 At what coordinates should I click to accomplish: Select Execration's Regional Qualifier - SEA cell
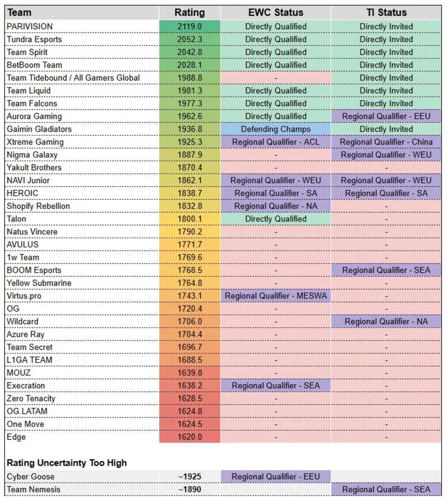point(276,385)
